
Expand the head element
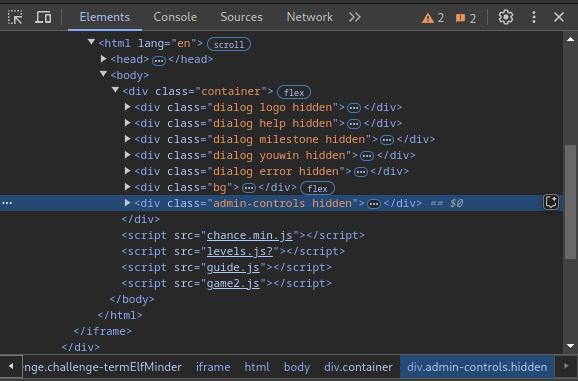point(104,59)
